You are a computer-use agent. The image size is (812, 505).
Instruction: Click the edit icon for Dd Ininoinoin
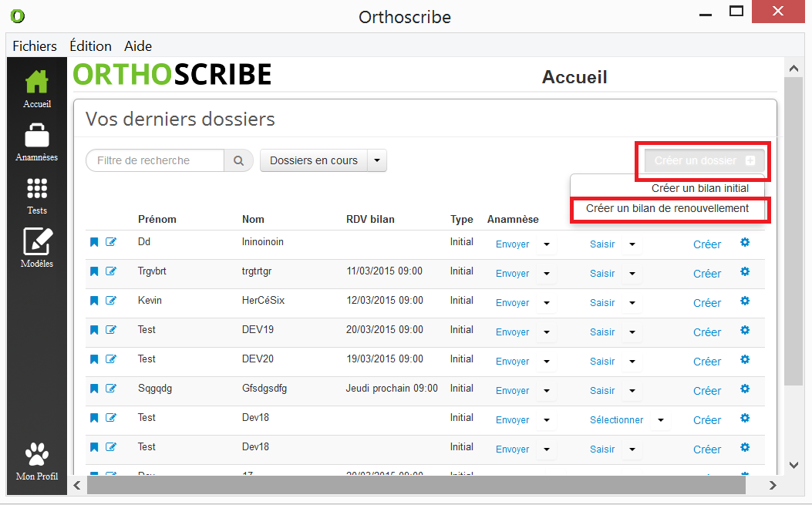[111, 242]
